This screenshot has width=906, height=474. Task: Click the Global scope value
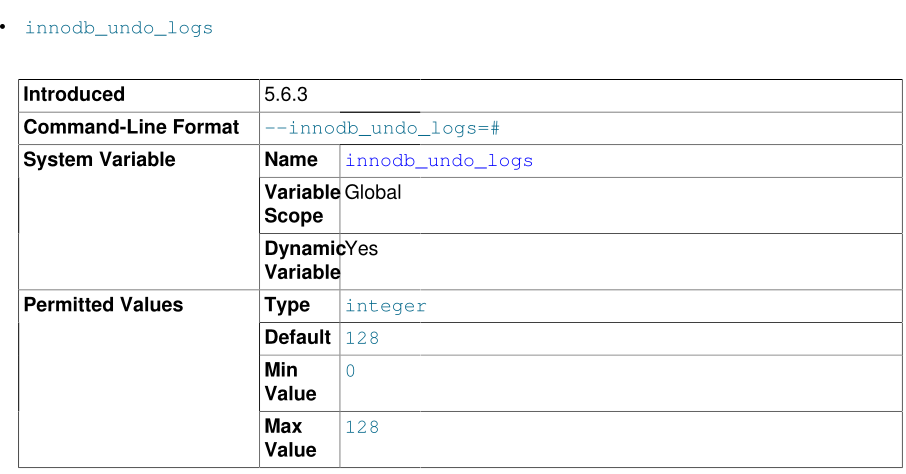[x=373, y=193]
